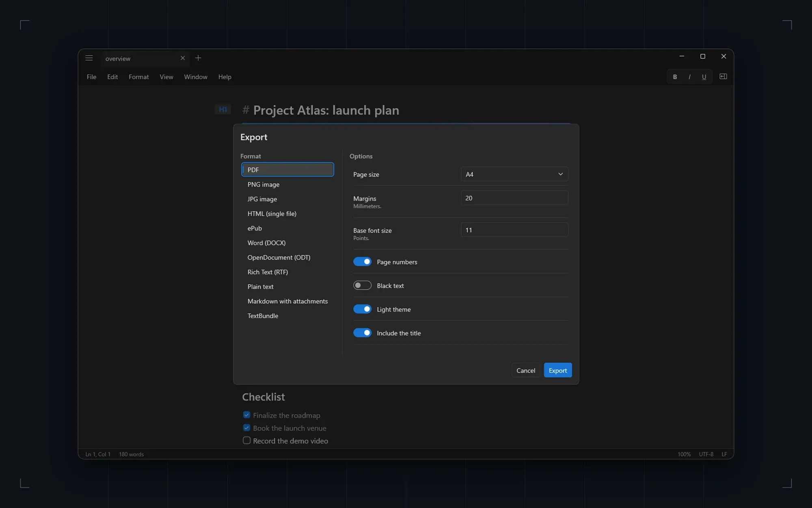
Task: Toggle underline formatting button
Action: coord(704,77)
